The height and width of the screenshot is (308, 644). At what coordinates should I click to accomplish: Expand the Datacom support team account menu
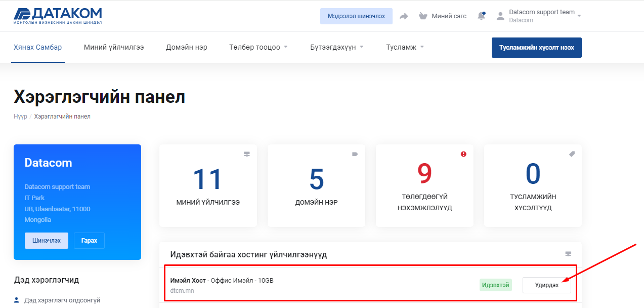[545, 16]
